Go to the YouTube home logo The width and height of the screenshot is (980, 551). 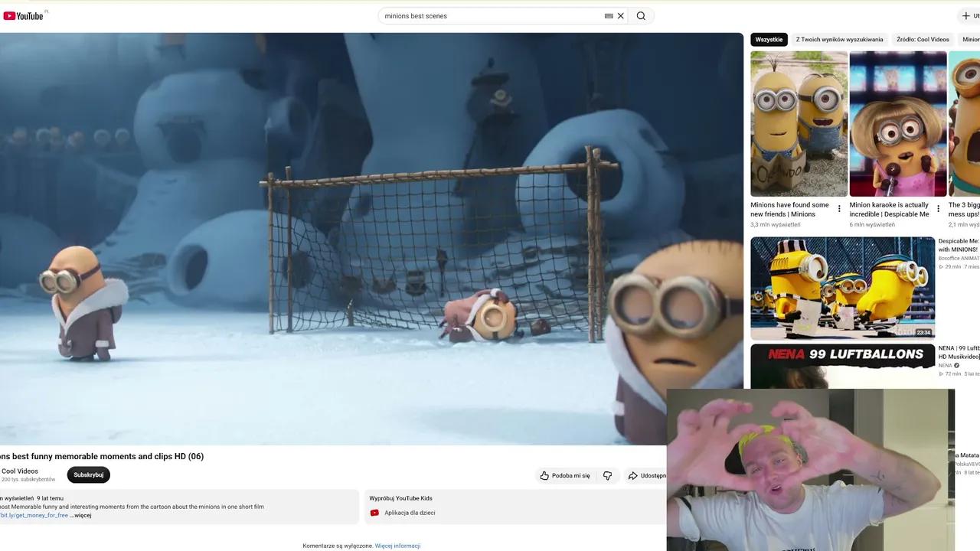[23, 15]
